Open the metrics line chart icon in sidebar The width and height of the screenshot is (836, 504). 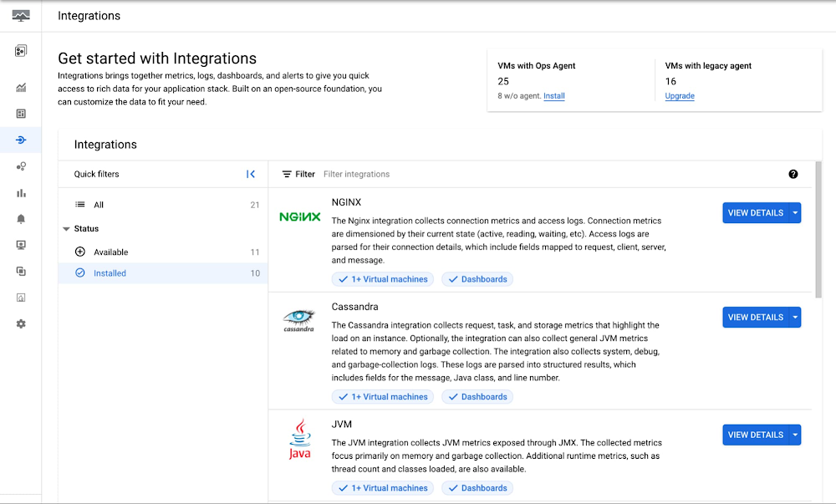point(21,88)
